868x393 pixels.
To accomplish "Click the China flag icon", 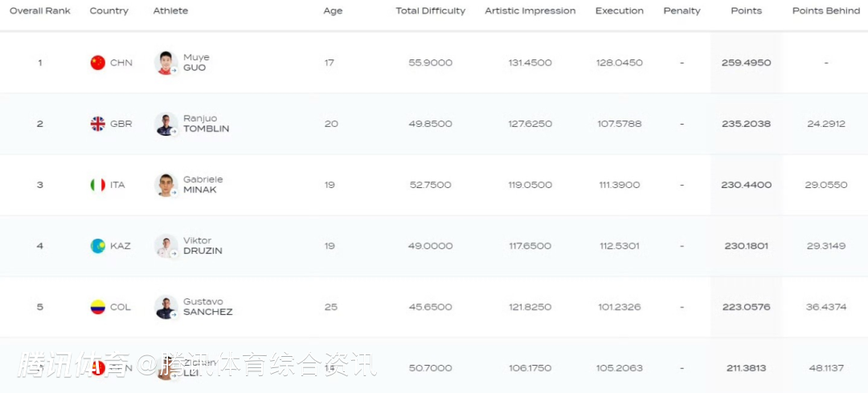I will (98, 63).
